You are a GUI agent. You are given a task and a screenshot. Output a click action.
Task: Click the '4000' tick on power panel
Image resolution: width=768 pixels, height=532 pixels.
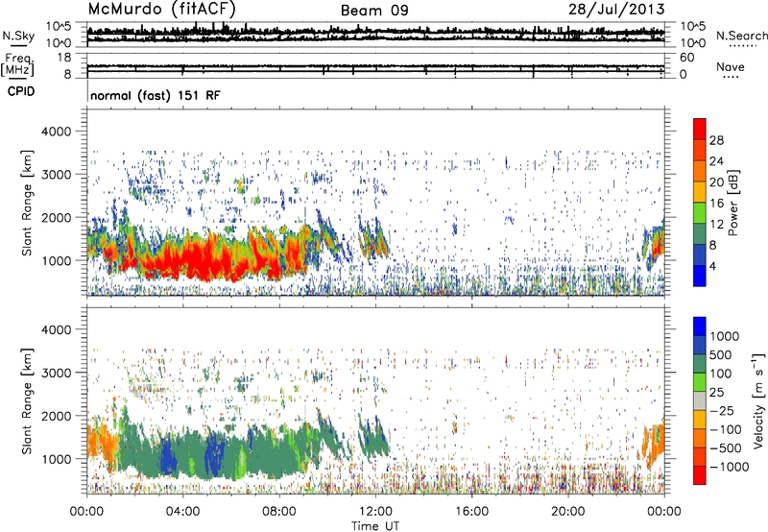point(57,132)
